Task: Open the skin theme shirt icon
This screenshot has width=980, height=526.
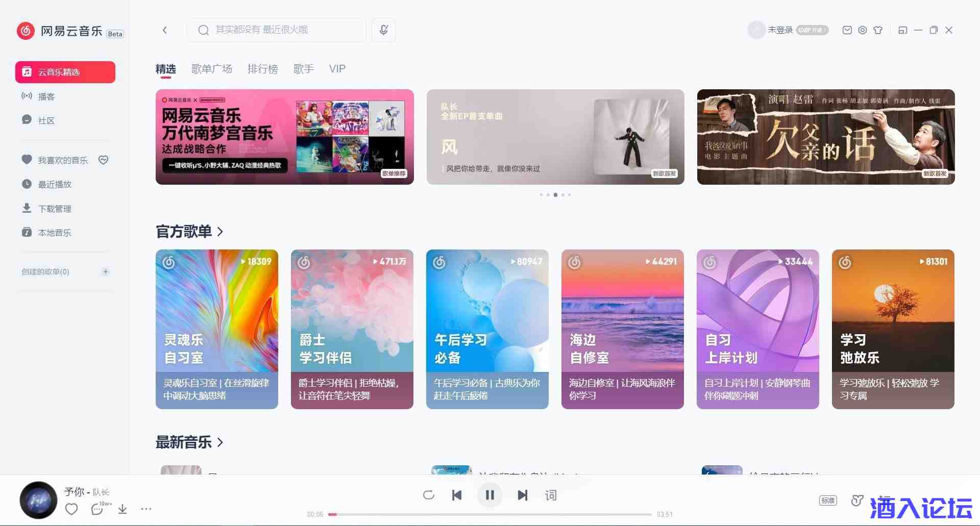Action: click(878, 30)
